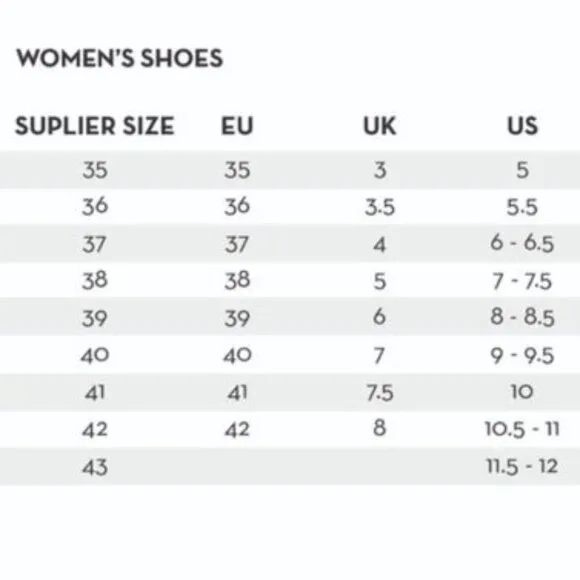Click US size 5.5 value
The image size is (580, 580).
(522, 207)
